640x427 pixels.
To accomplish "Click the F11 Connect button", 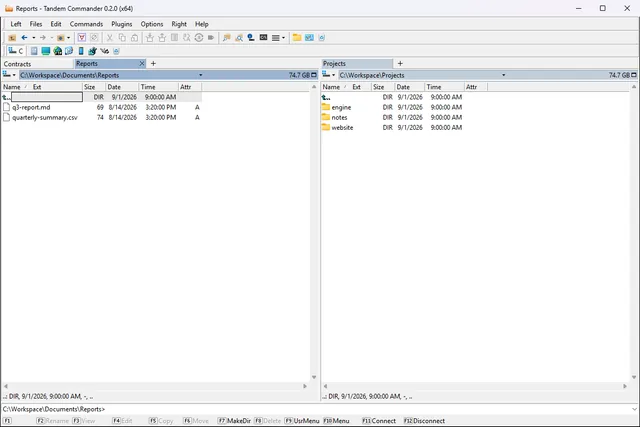I will [x=379, y=421].
